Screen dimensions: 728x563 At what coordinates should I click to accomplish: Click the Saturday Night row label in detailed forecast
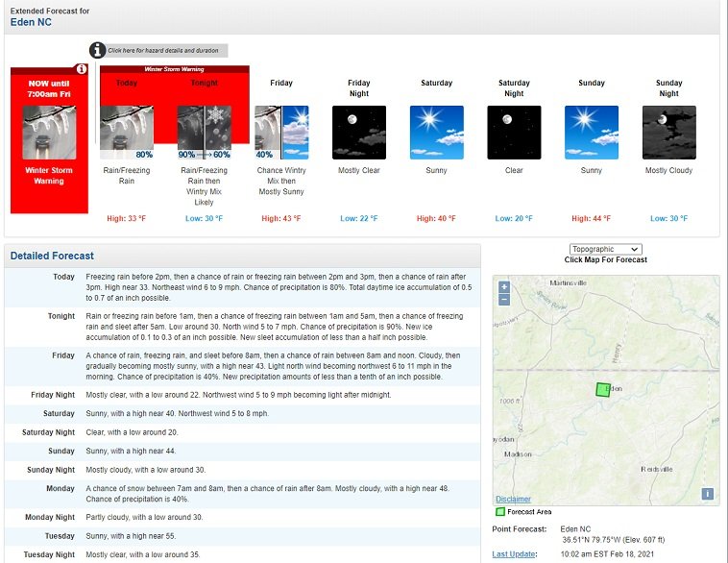click(48, 432)
